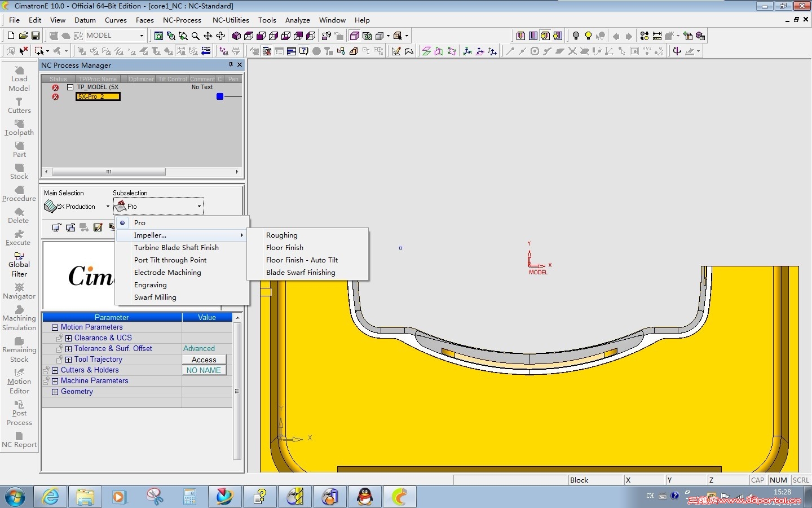The width and height of the screenshot is (812, 508).
Task: Expand Tolerance & Surf. Offset parameters
Action: pyautogui.click(x=68, y=349)
